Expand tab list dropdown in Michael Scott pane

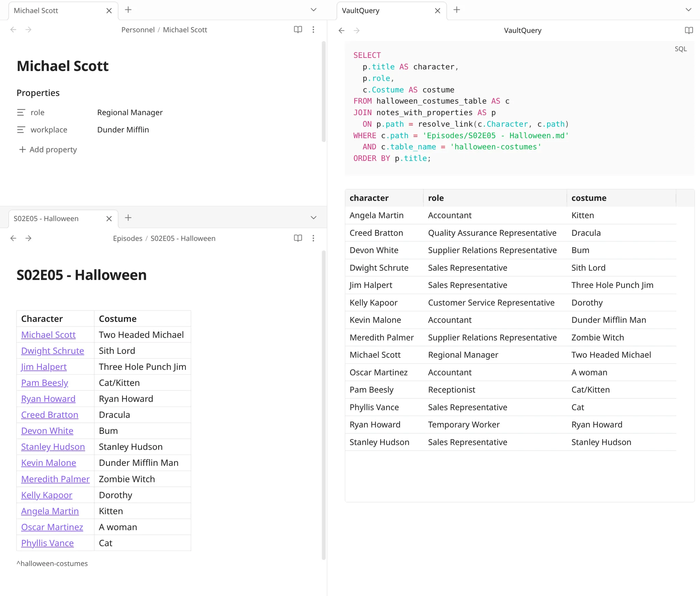click(313, 10)
